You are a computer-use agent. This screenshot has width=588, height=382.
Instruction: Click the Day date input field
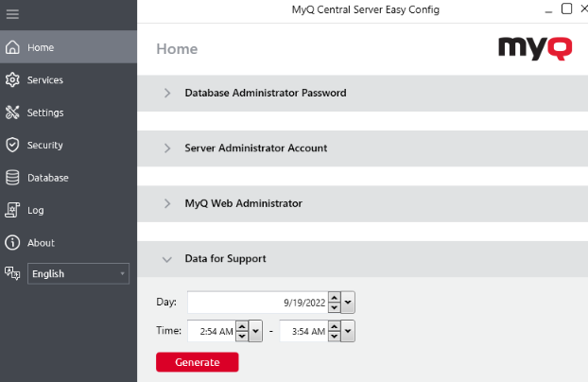tap(255, 303)
